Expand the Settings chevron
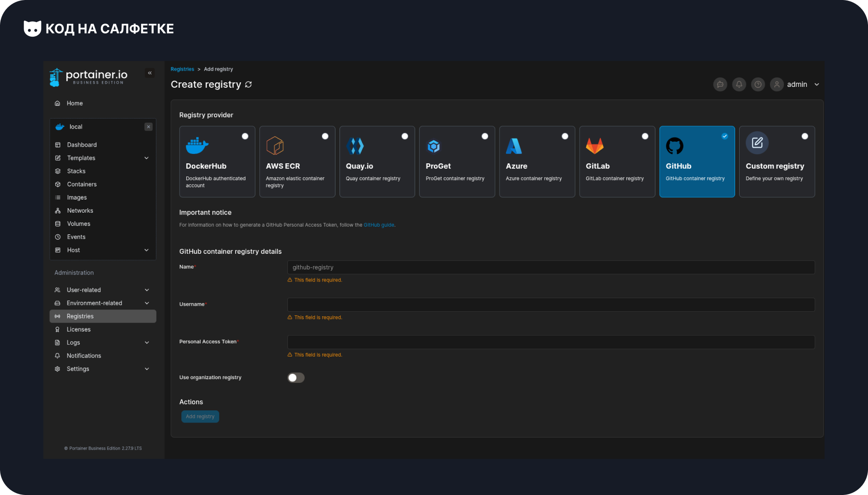 [x=147, y=369]
